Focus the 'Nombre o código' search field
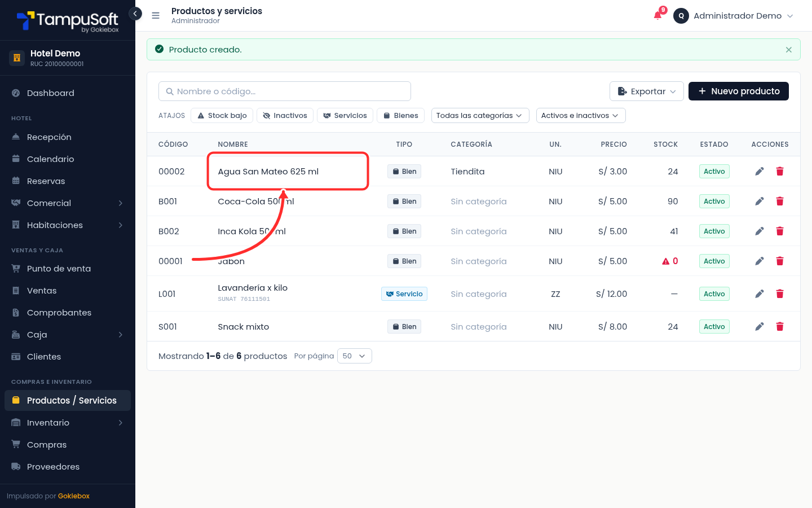Image resolution: width=812 pixels, height=508 pixels. point(285,91)
